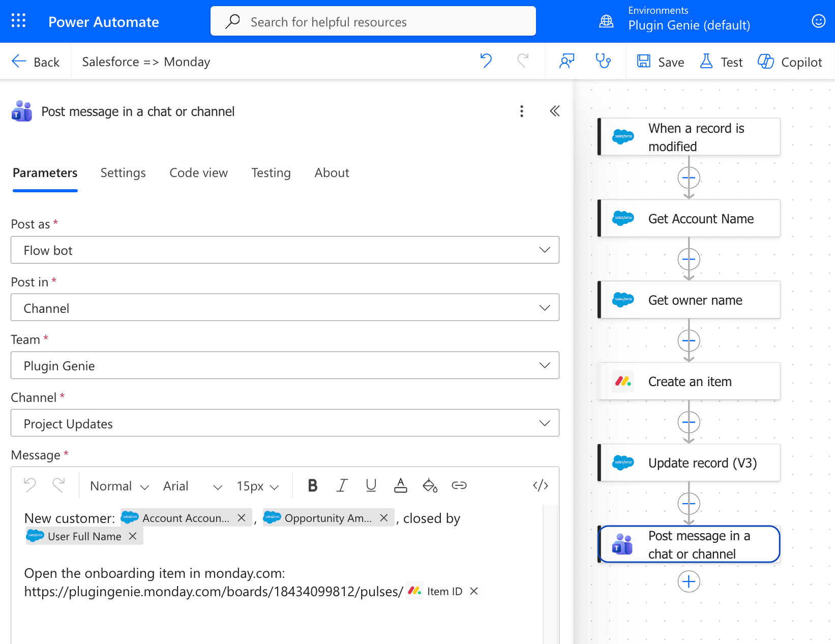
Task: Toggle HTML code view of message
Action: point(540,485)
